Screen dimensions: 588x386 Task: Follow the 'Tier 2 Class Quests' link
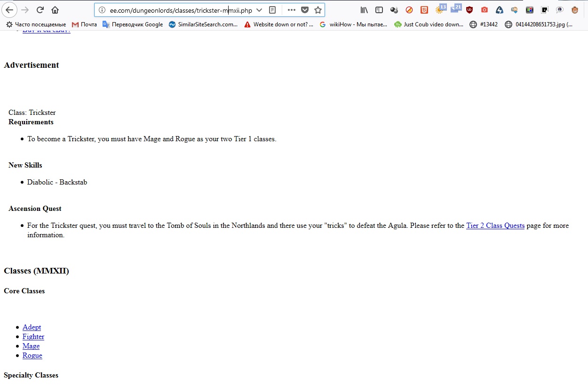495,225
